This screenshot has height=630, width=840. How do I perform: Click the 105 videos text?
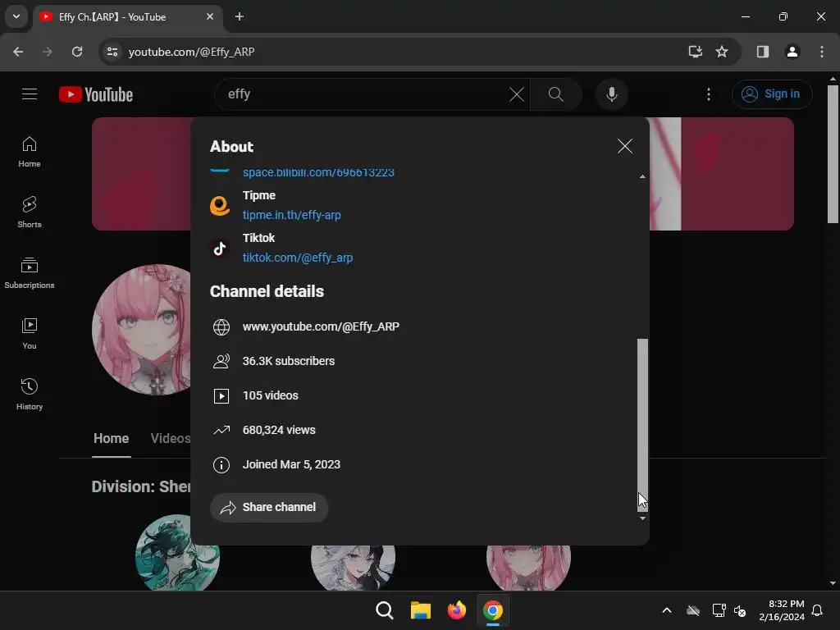[x=271, y=395]
